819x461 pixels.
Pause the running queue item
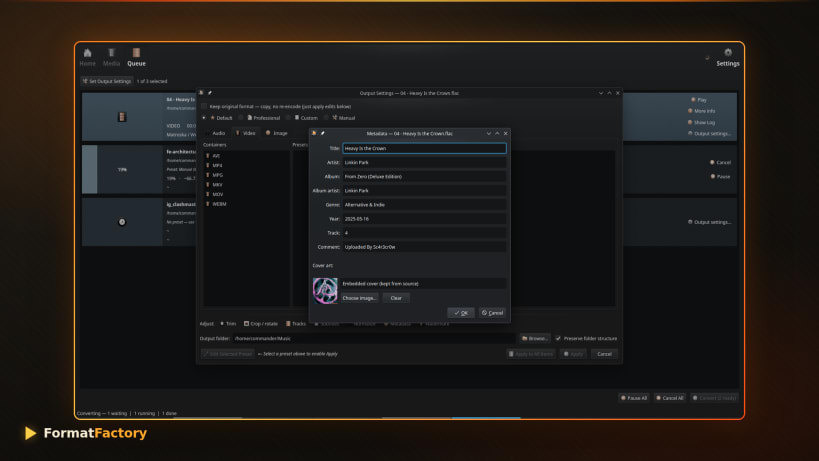click(x=720, y=176)
